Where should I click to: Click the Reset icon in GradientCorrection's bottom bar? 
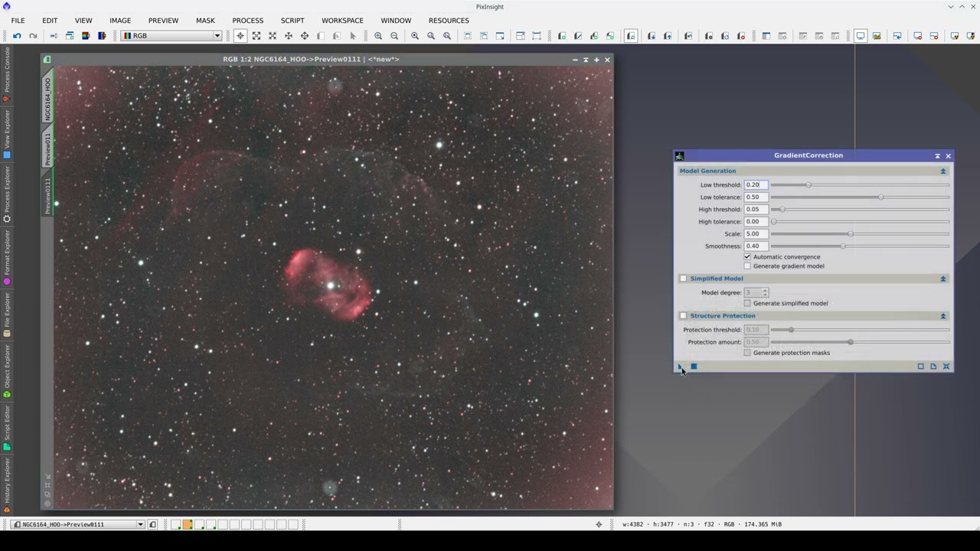[946, 367]
